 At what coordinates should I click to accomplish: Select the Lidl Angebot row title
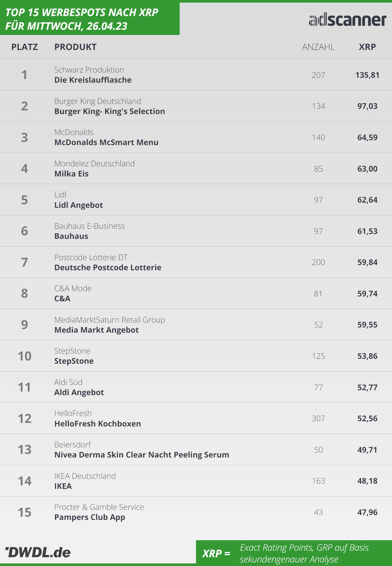[78, 205]
